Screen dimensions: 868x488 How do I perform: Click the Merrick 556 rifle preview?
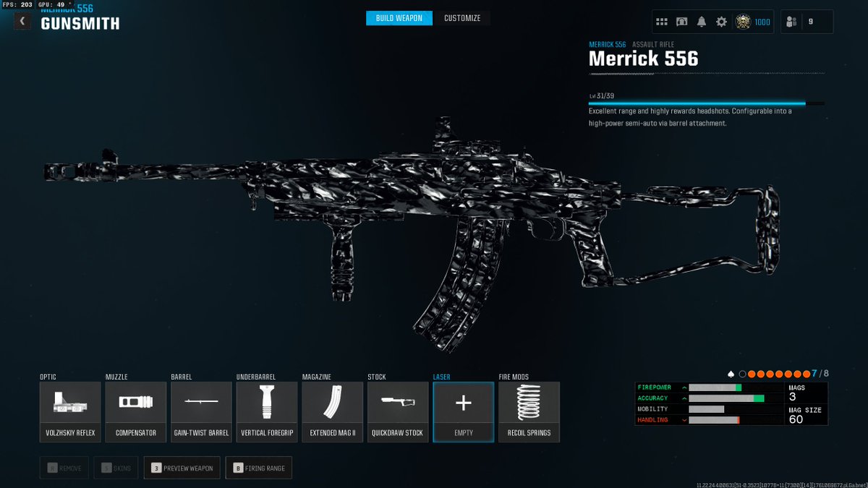pos(412,235)
